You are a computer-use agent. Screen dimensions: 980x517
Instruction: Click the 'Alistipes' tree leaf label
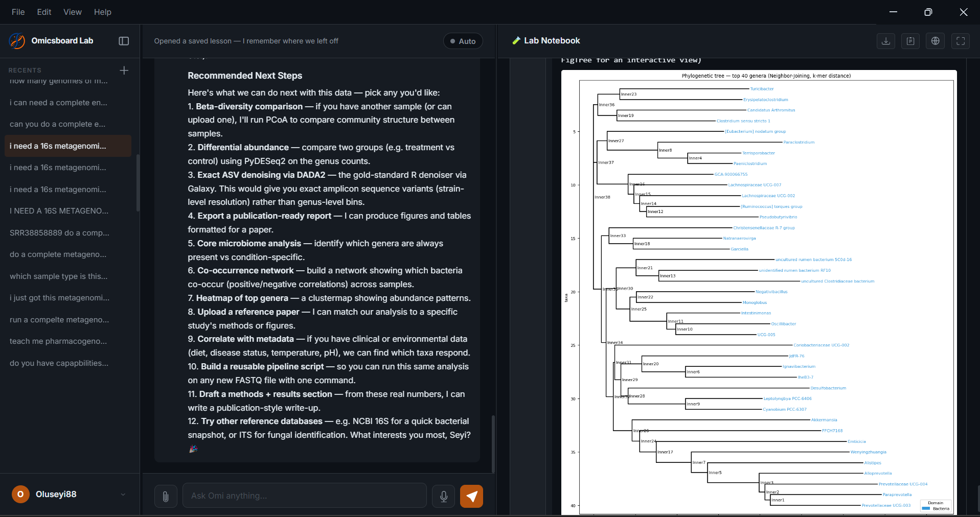tap(873, 463)
